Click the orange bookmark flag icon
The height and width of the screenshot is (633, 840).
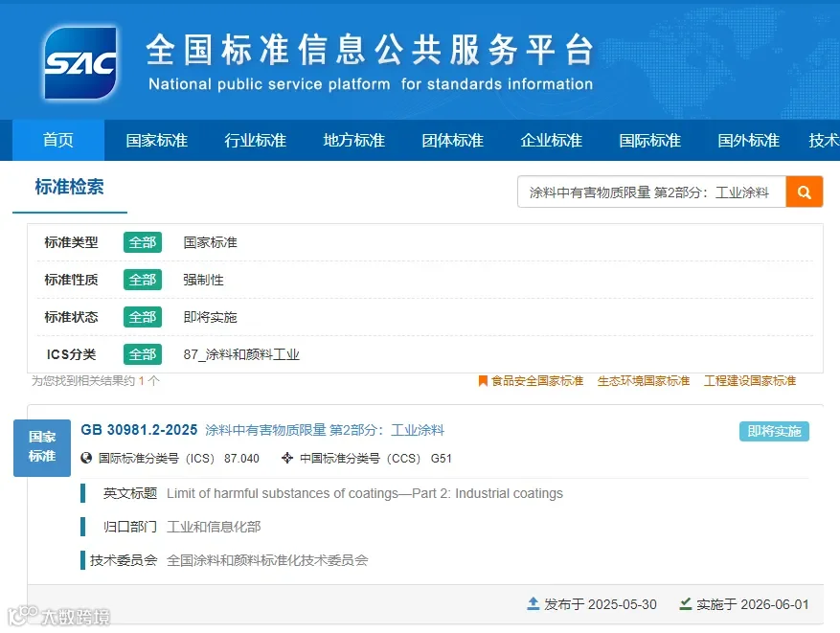coord(483,381)
